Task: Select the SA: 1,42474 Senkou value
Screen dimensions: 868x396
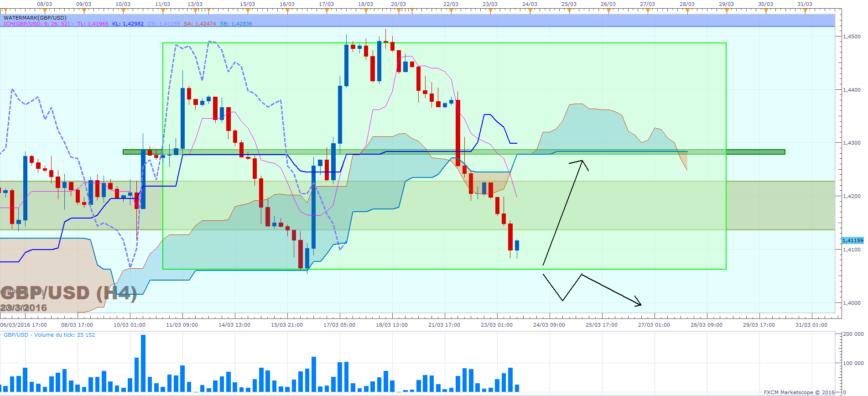Action: [x=200, y=24]
